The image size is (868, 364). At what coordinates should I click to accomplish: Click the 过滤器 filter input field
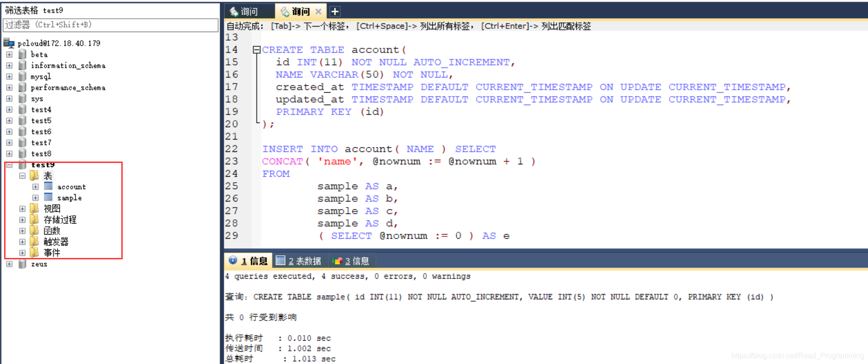[110, 25]
